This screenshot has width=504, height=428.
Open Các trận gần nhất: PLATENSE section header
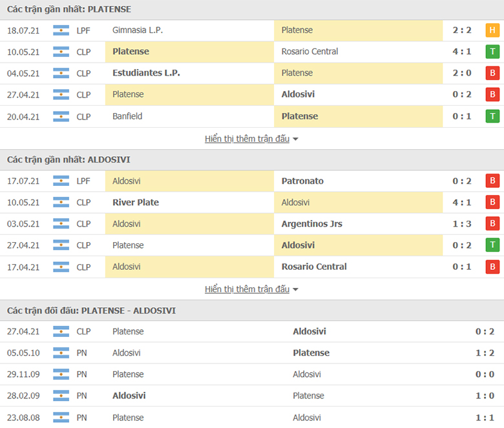click(x=69, y=9)
